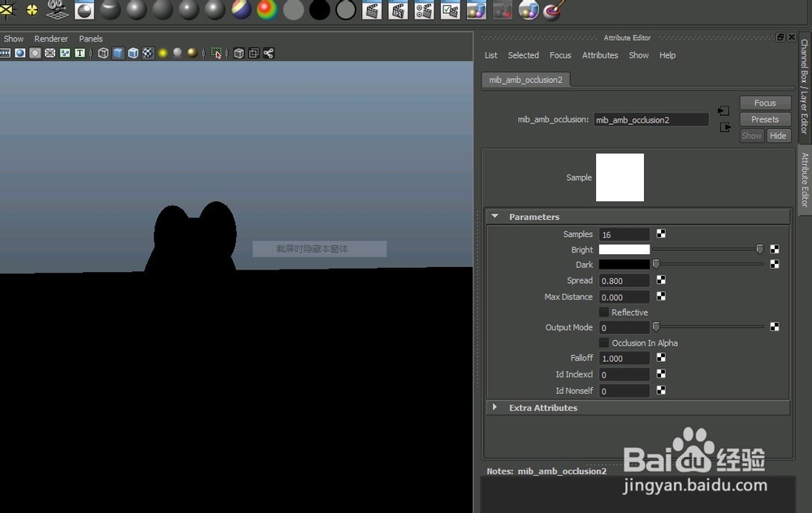Open the Focus menu in Attribute Editor
Screen dimensions: 812x513
click(560, 55)
